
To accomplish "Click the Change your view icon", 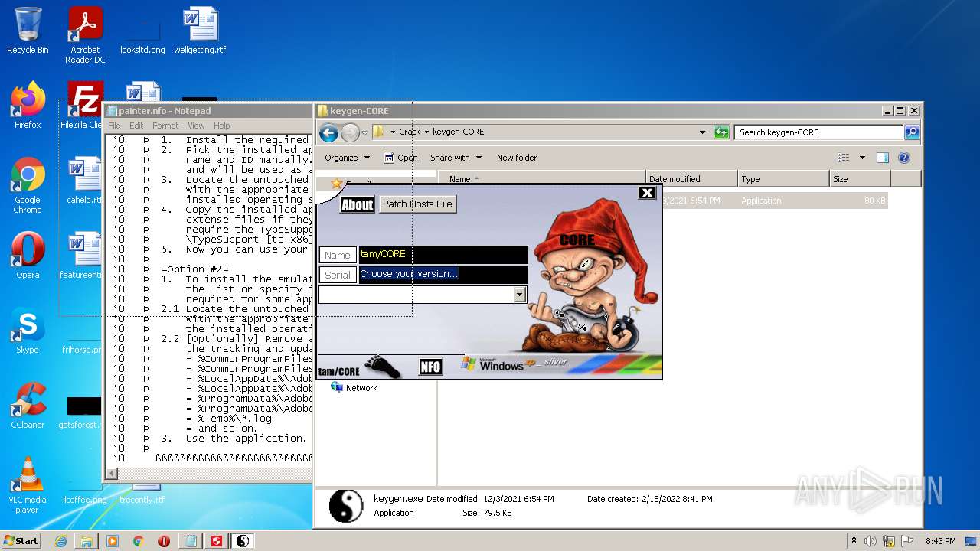I will (x=843, y=158).
